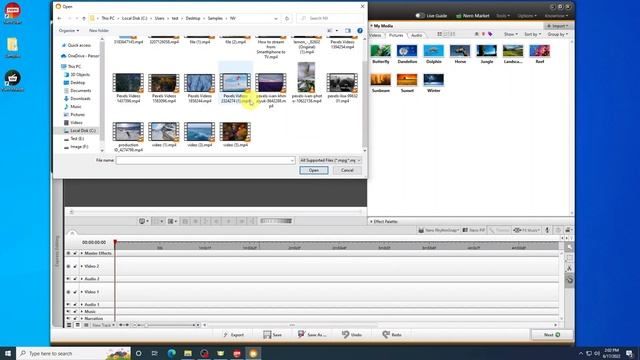Screen dimensions: 640x360
Task: Click the Redo arrow icon
Action: click(x=386, y=334)
